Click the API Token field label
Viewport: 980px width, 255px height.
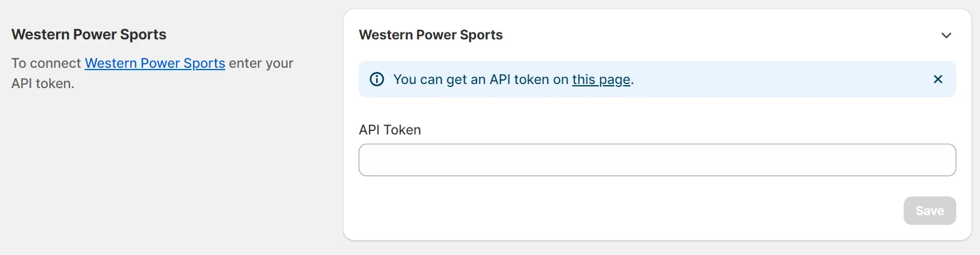point(389,130)
